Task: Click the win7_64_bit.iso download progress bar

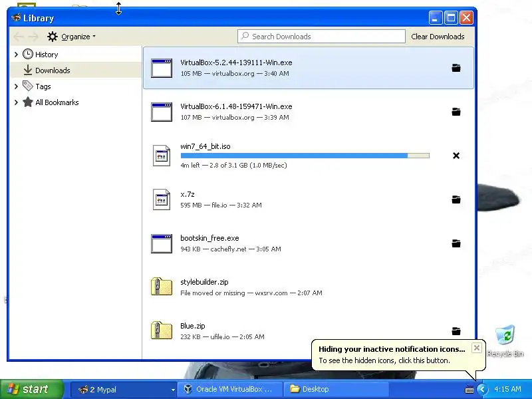Action: pos(305,156)
